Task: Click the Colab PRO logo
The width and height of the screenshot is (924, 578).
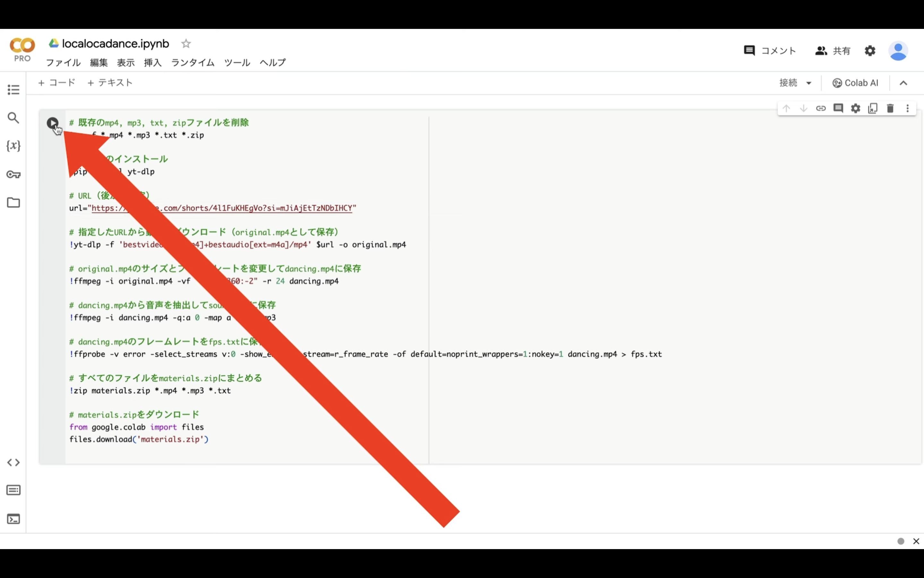Action: pyautogui.click(x=22, y=50)
